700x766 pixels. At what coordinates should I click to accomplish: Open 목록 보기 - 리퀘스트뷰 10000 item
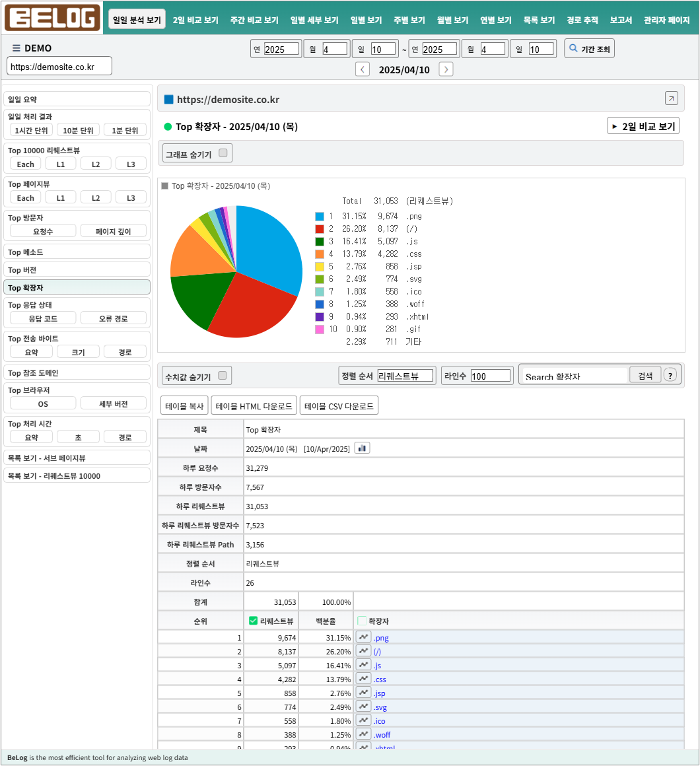pos(77,475)
